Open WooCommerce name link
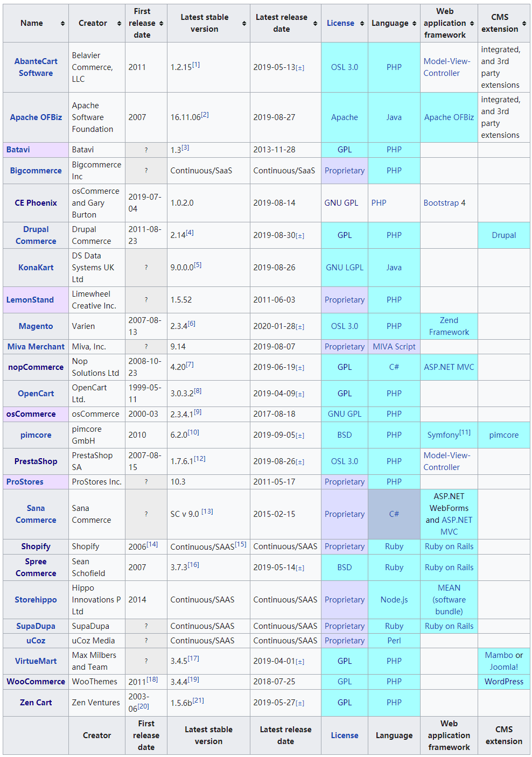532x757 pixels. pyautogui.click(x=36, y=682)
